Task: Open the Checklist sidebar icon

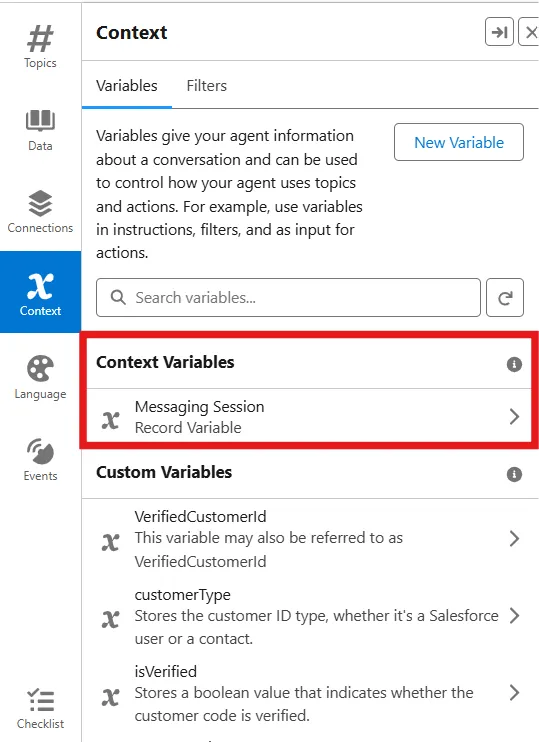Action: click(40, 708)
